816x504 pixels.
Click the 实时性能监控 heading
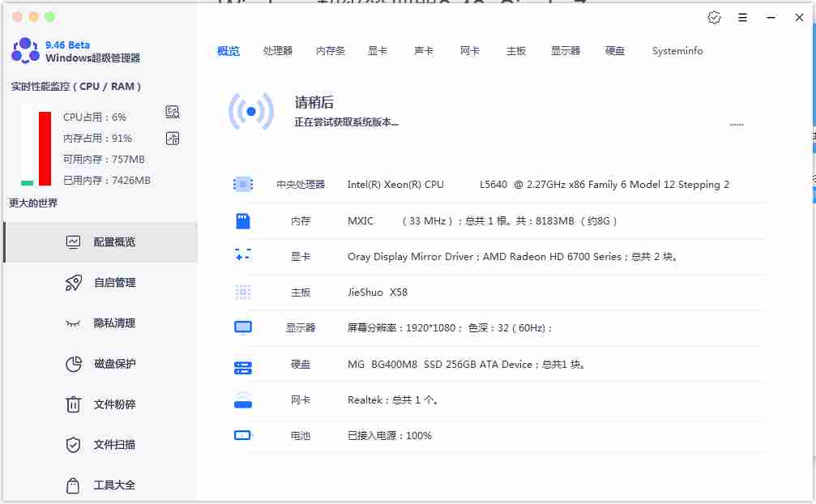(76, 87)
